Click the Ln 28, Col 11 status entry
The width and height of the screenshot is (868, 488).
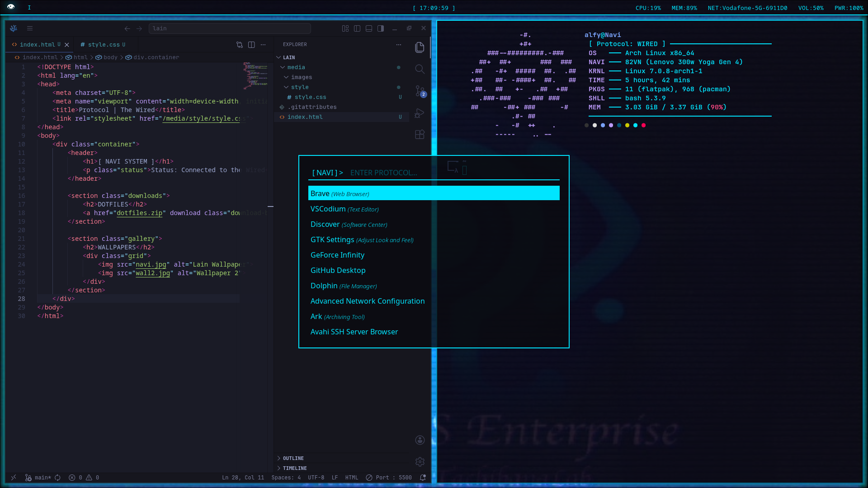click(x=243, y=478)
